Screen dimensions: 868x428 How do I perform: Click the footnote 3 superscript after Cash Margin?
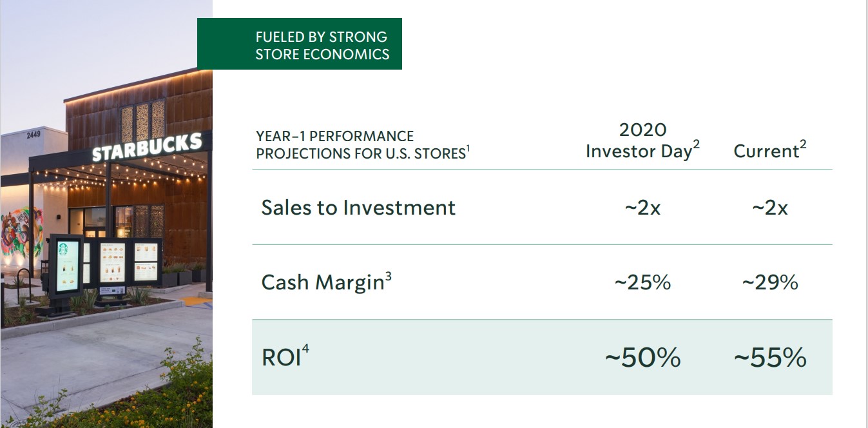pos(388,276)
